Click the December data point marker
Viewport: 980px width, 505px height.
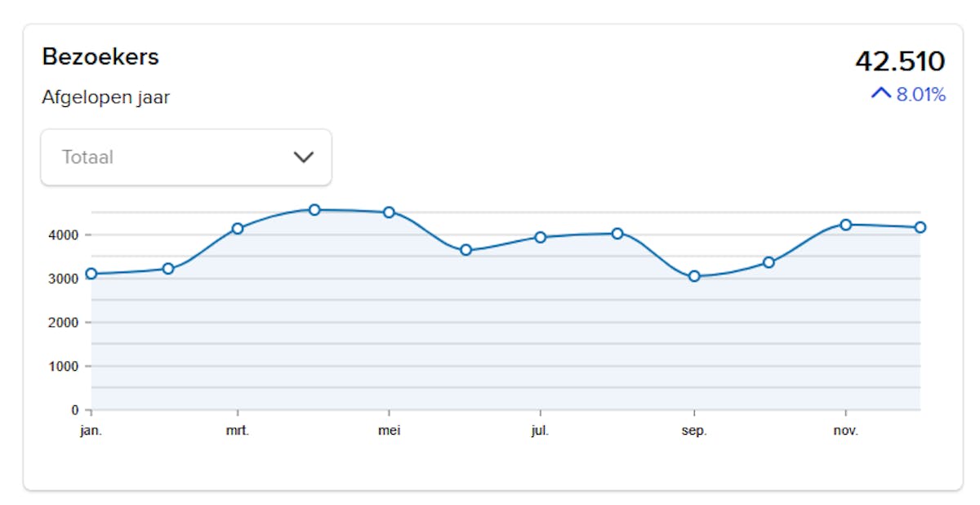pos(920,227)
